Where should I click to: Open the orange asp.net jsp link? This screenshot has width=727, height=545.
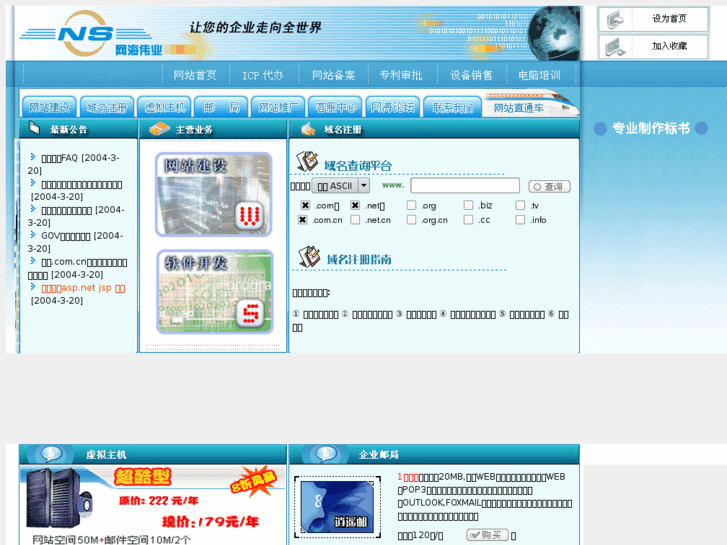point(83,288)
